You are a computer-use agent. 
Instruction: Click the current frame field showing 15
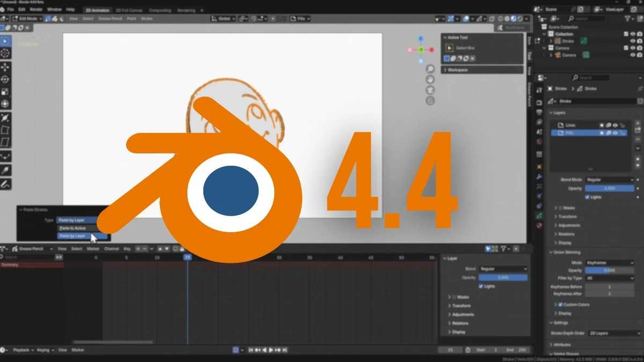(450, 350)
